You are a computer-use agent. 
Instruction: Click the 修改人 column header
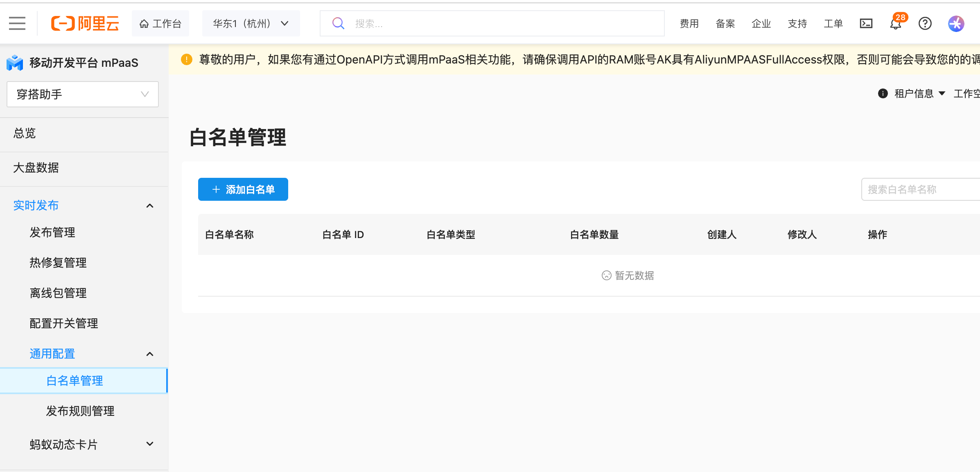[802, 234]
